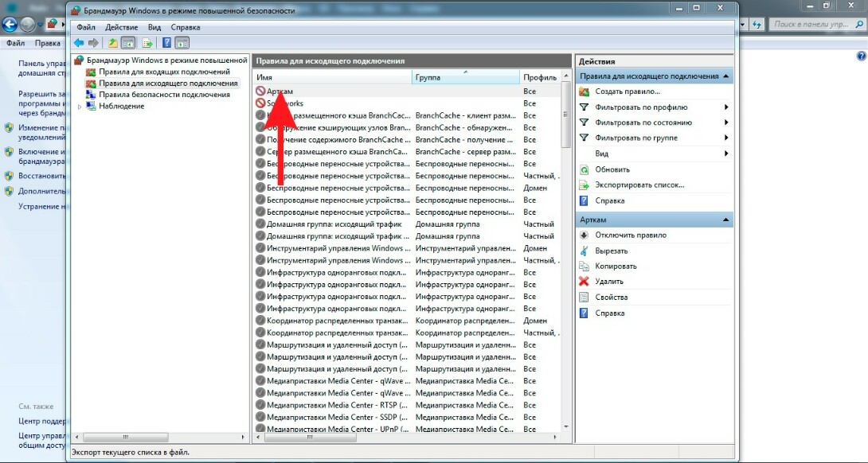Click the blue help icon in Control Panel window
868x463 pixels.
click(x=861, y=56)
